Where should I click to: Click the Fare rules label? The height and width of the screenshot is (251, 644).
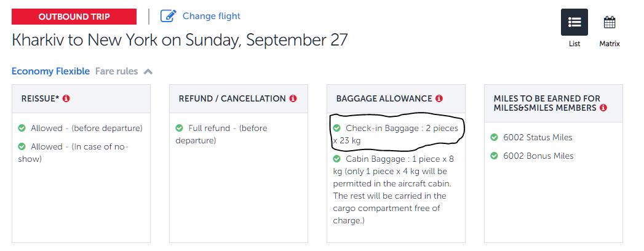click(116, 71)
